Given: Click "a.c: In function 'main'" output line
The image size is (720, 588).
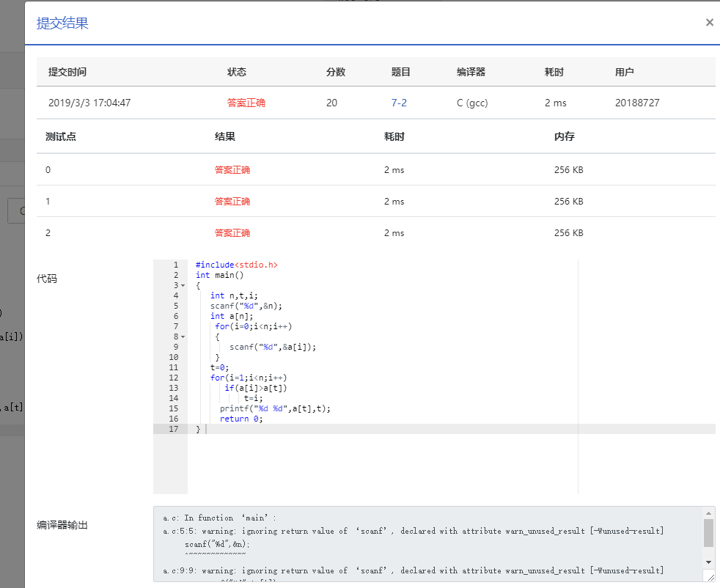Looking at the screenshot, I should click(219, 518).
